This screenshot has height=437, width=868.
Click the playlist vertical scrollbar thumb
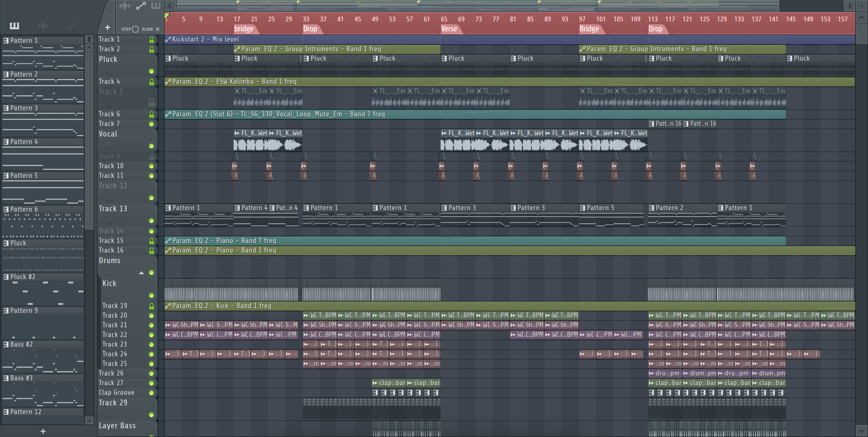point(862,33)
